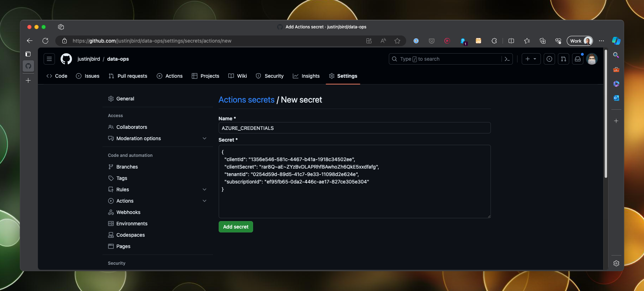Open the Extensions puzzle icon
The width and height of the screenshot is (644, 291).
[494, 41]
